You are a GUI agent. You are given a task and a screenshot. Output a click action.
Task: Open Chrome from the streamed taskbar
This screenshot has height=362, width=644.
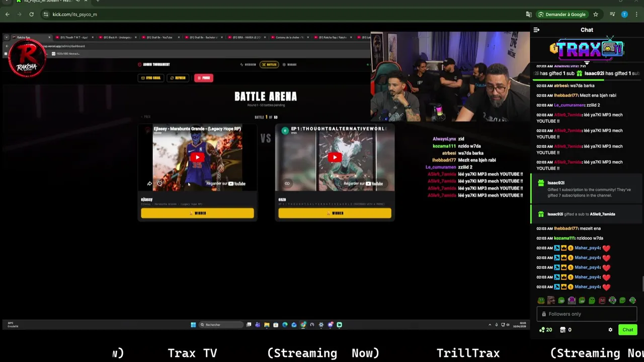coord(303,325)
